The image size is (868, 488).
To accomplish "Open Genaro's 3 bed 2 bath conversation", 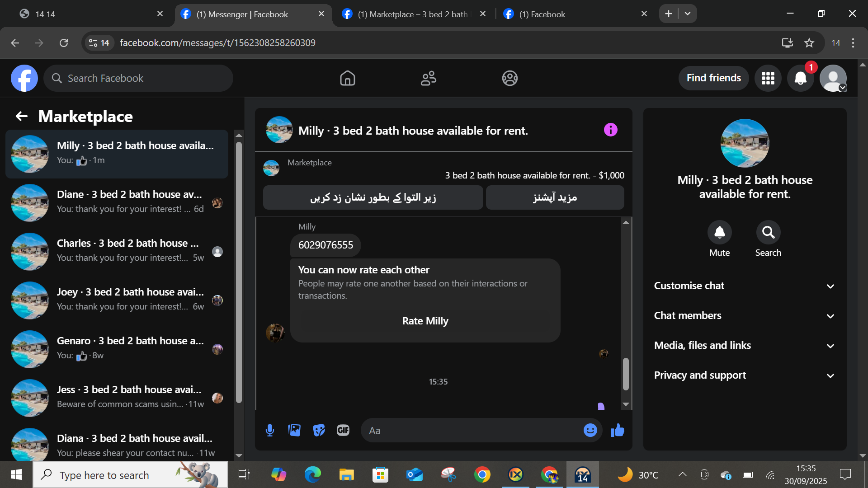I will click(117, 349).
